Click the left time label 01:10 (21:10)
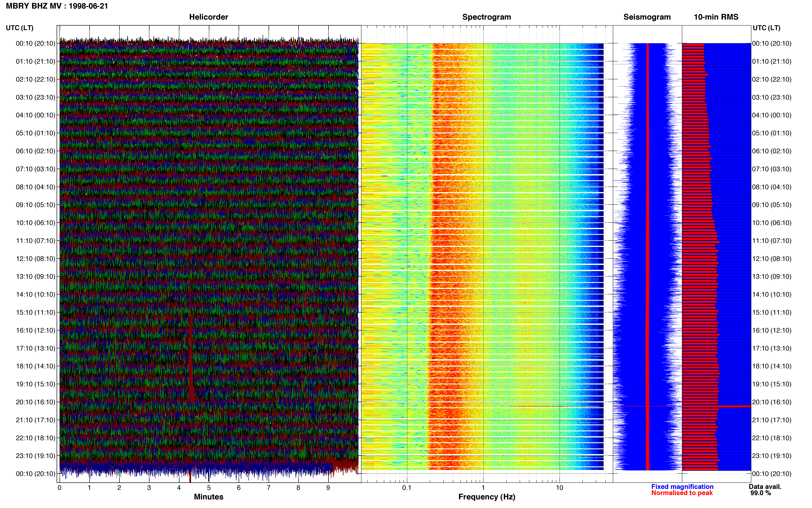The width and height of the screenshot is (812, 508). [x=36, y=61]
